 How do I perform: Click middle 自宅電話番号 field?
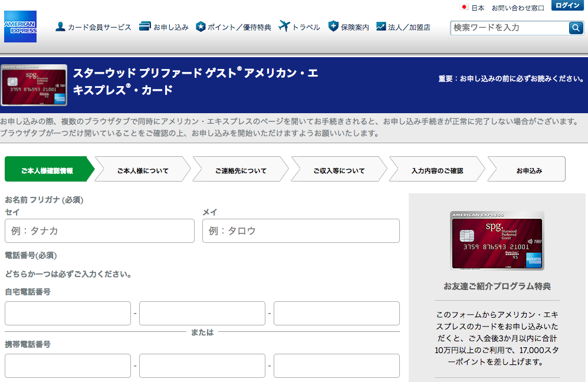pos(202,314)
